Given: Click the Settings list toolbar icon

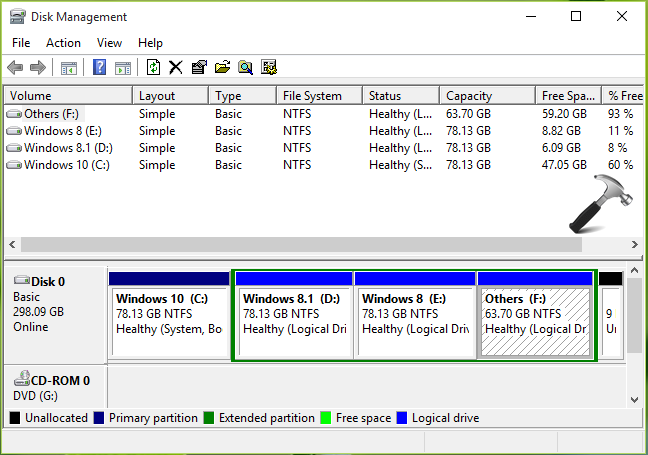Looking at the screenshot, I should pyautogui.click(x=269, y=67).
